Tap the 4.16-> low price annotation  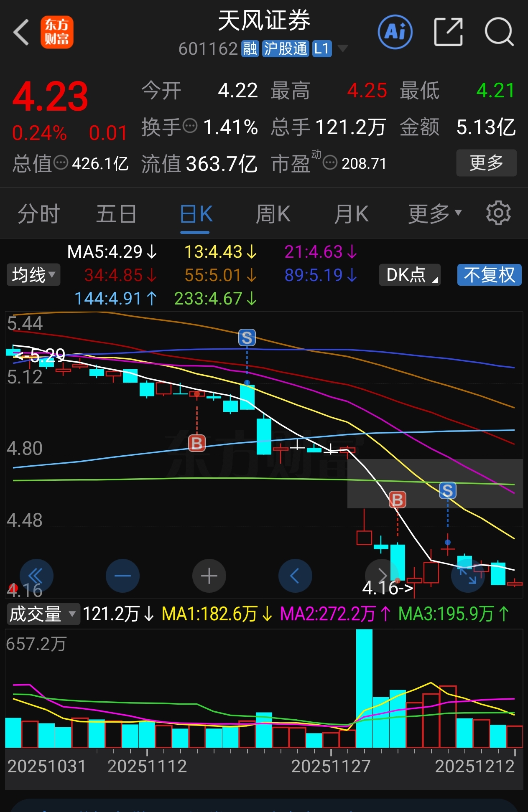(x=388, y=588)
